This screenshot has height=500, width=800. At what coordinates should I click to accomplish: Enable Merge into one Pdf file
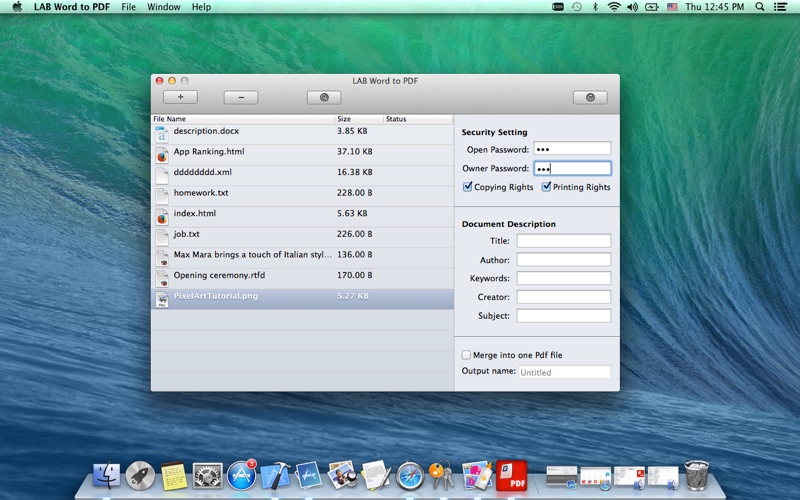pos(466,355)
